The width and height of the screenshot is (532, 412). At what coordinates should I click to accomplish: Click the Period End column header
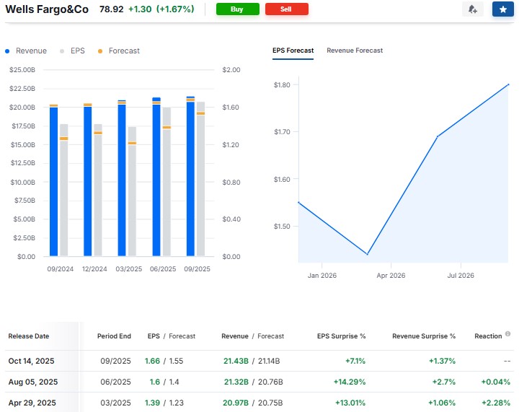click(x=114, y=336)
